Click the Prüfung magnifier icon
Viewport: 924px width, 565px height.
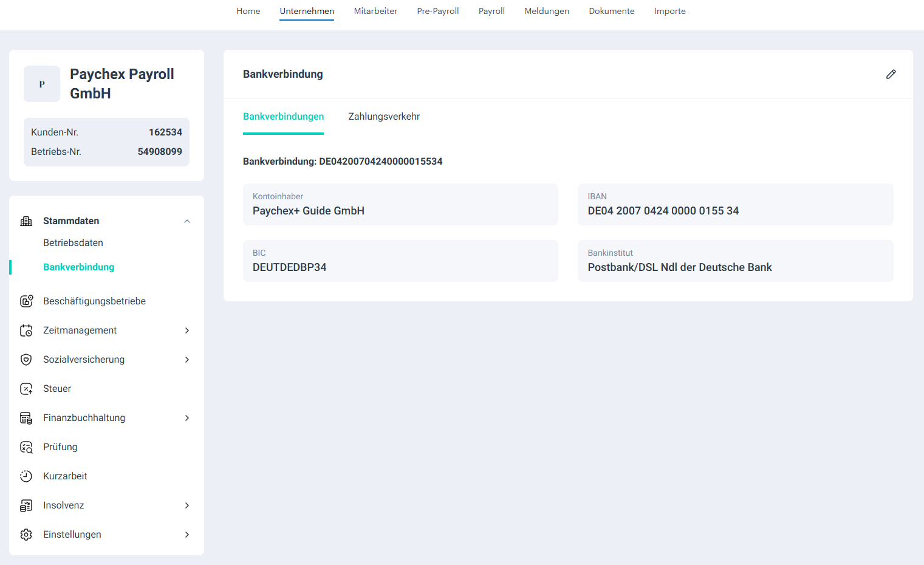click(26, 447)
